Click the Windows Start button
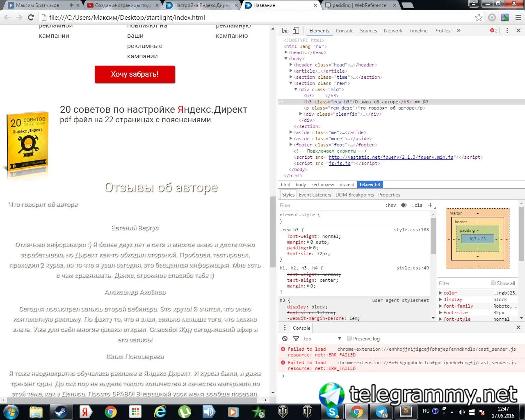The image size is (525, 420). click(x=11, y=411)
